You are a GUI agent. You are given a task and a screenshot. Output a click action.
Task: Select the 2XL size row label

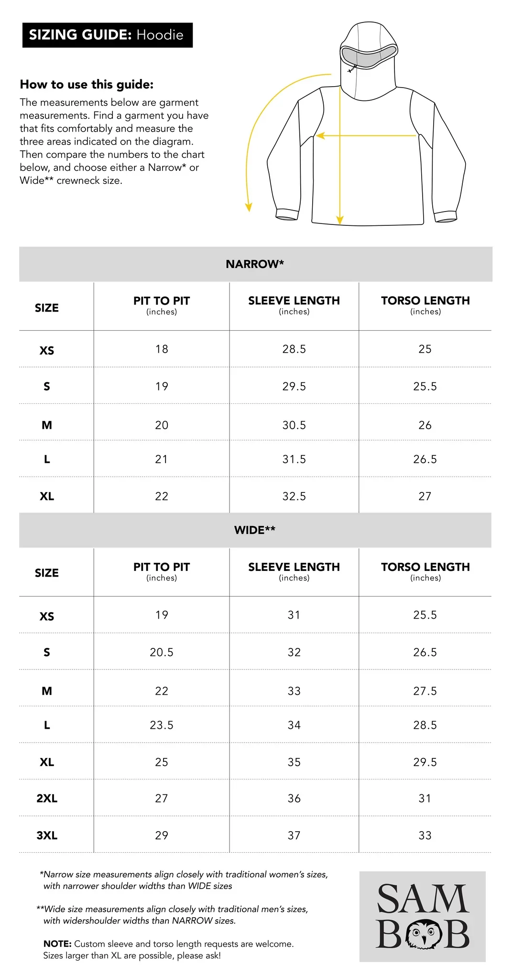tap(47, 798)
